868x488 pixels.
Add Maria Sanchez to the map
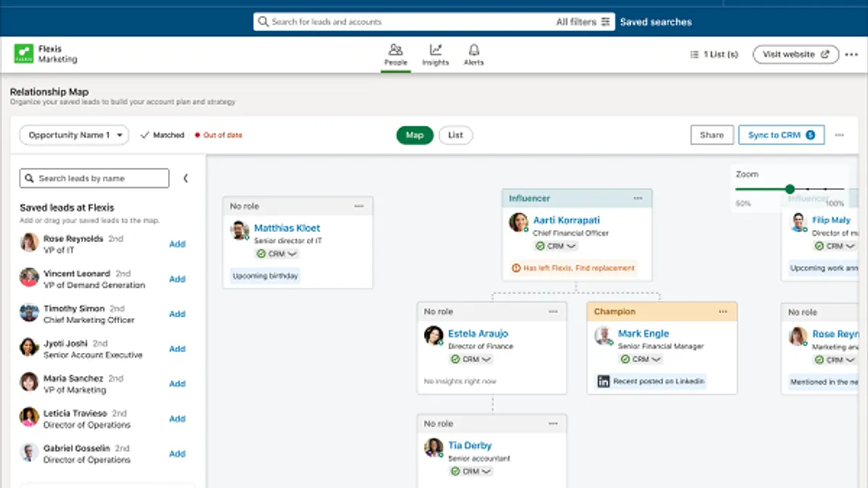click(x=177, y=384)
